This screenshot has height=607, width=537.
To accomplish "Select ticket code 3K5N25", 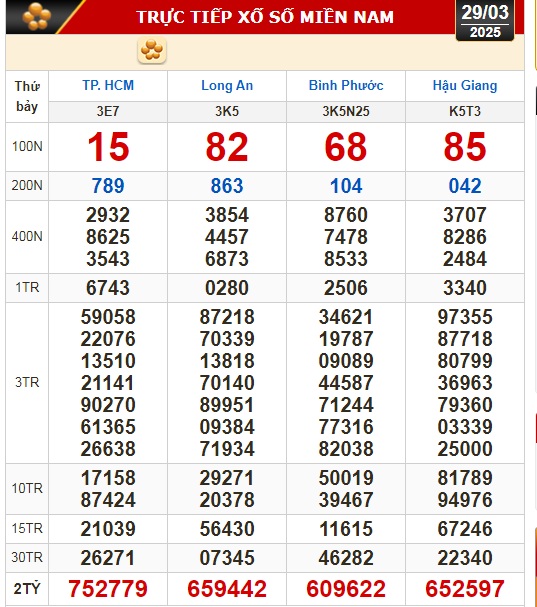I will click(x=346, y=111).
